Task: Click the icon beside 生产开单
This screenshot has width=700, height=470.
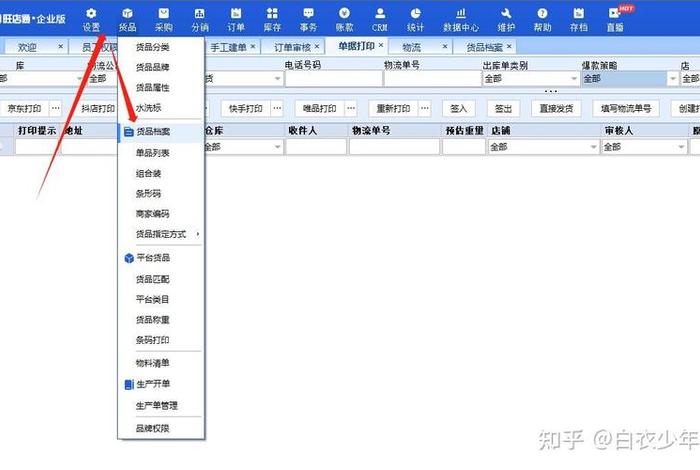Action: 129,384
